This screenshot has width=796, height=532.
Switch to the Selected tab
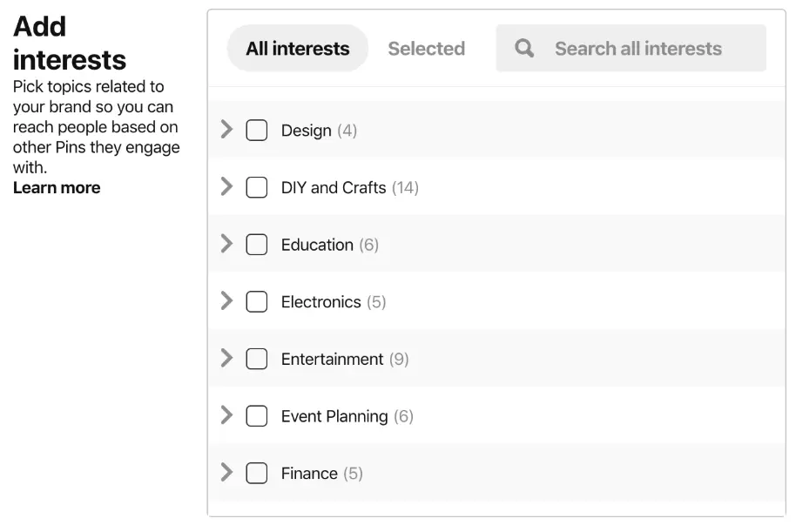click(426, 49)
